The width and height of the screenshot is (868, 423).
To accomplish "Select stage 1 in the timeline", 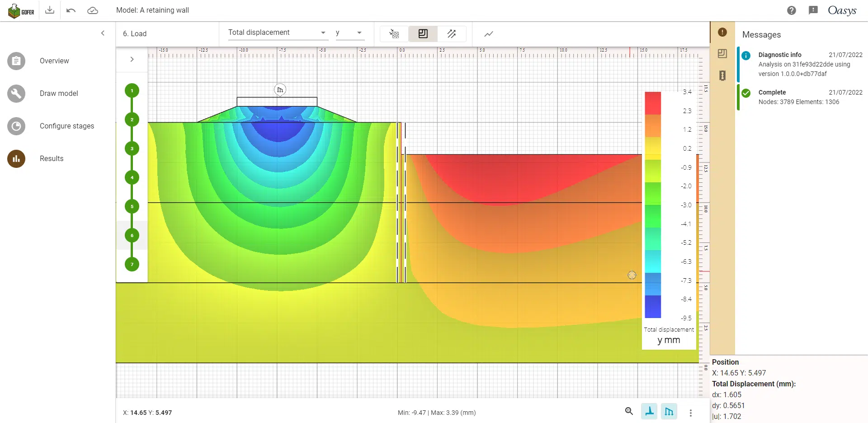I will (x=132, y=90).
